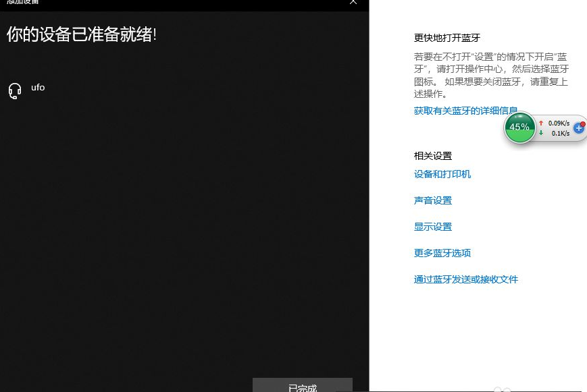Screen dimensions: 587x392
Task: Click the red notification dot on plus icon
Action: pos(582,123)
